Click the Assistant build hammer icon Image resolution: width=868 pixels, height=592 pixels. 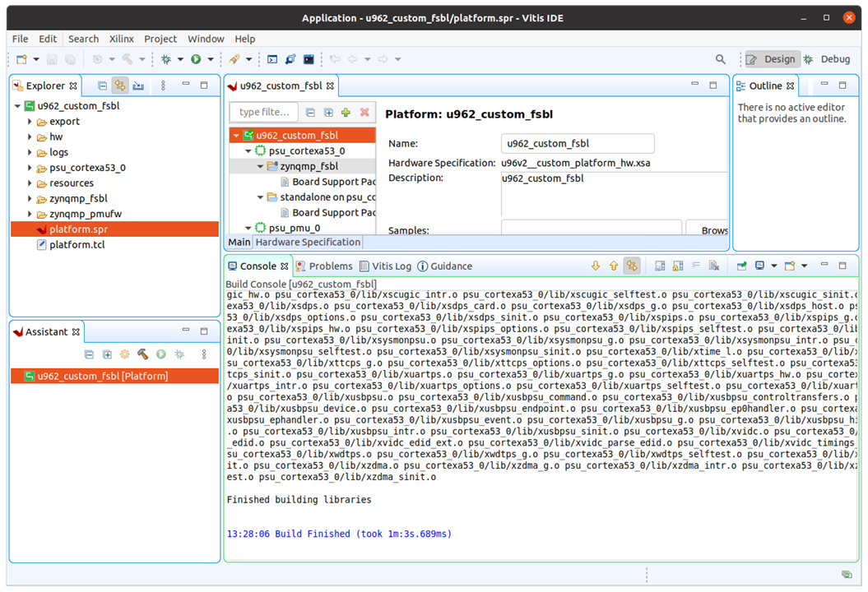143,354
